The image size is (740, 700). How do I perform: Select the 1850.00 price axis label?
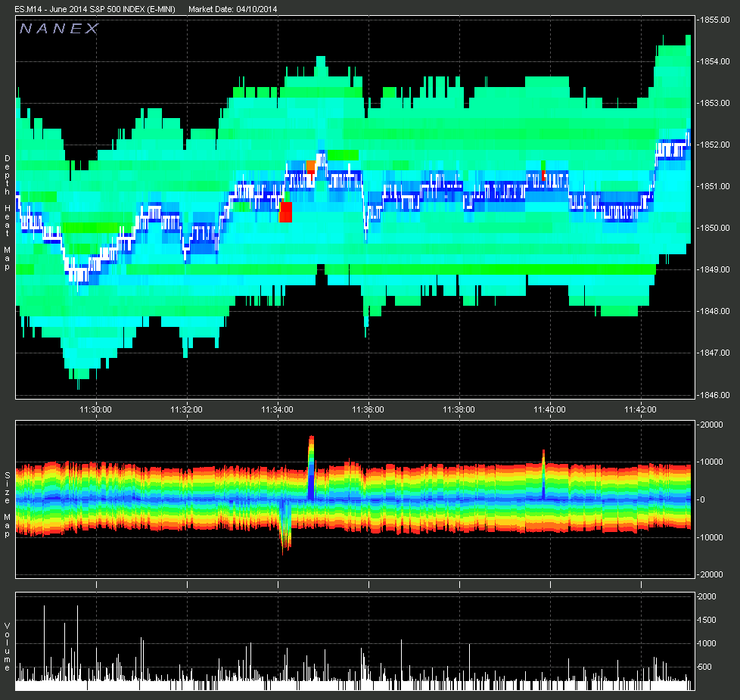715,228
